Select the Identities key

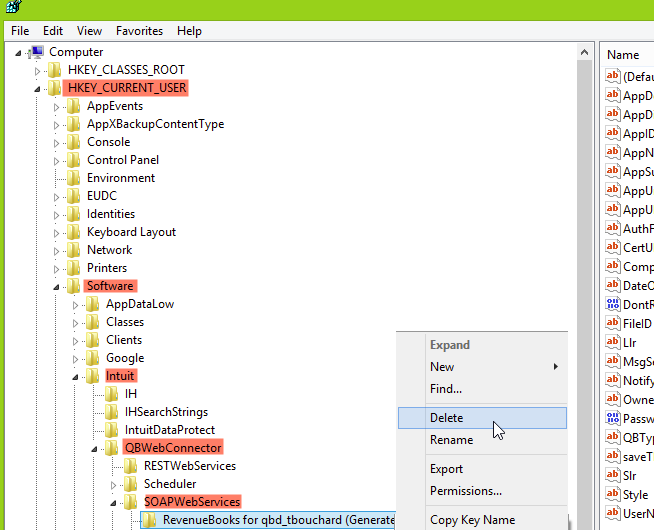[111, 214]
